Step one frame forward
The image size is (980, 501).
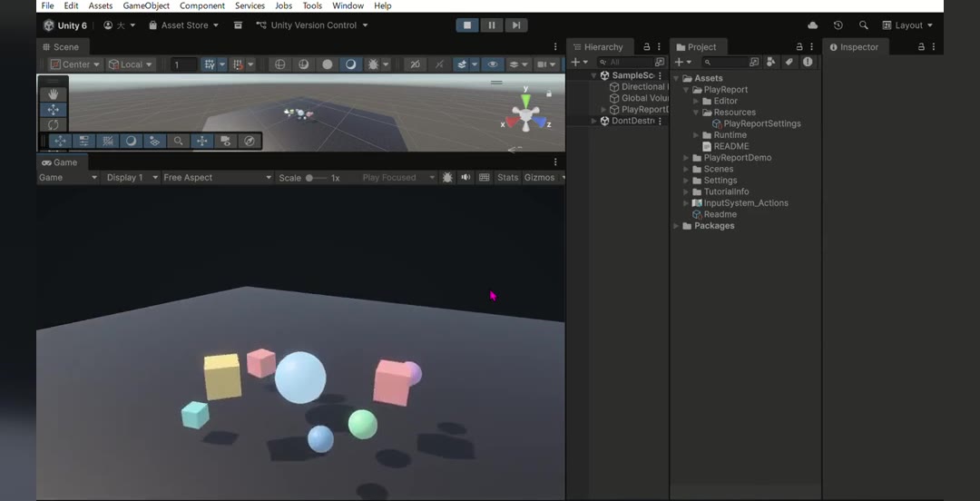[515, 25]
